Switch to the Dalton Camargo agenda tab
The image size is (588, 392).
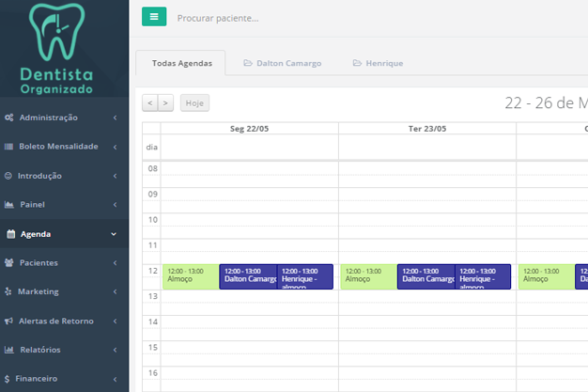tap(283, 63)
